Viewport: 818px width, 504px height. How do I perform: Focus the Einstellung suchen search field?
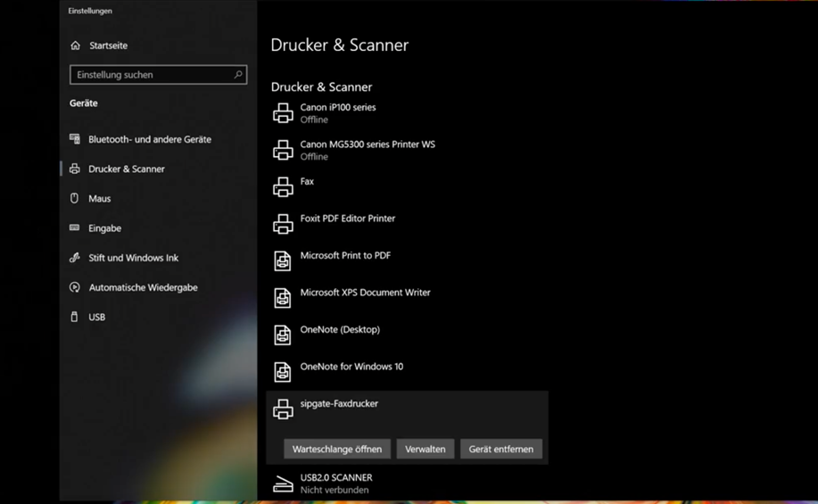click(x=158, y=75)
